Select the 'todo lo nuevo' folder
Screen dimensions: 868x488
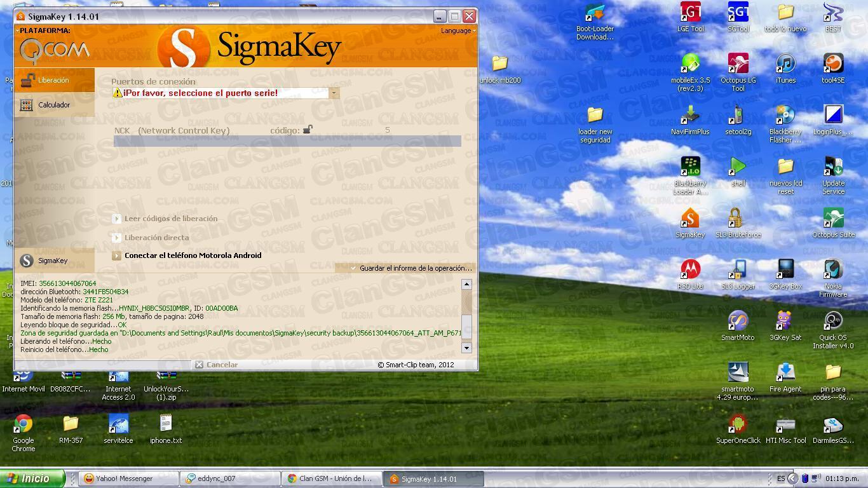785,18
